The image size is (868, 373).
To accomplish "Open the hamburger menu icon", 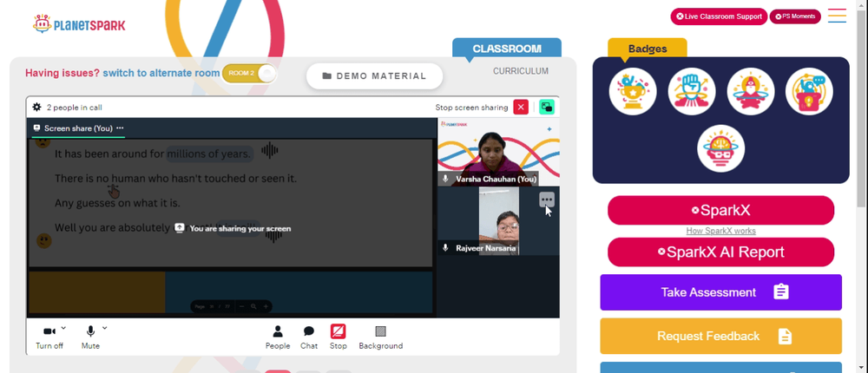I will pyautogui.click(x=837, y=16).
